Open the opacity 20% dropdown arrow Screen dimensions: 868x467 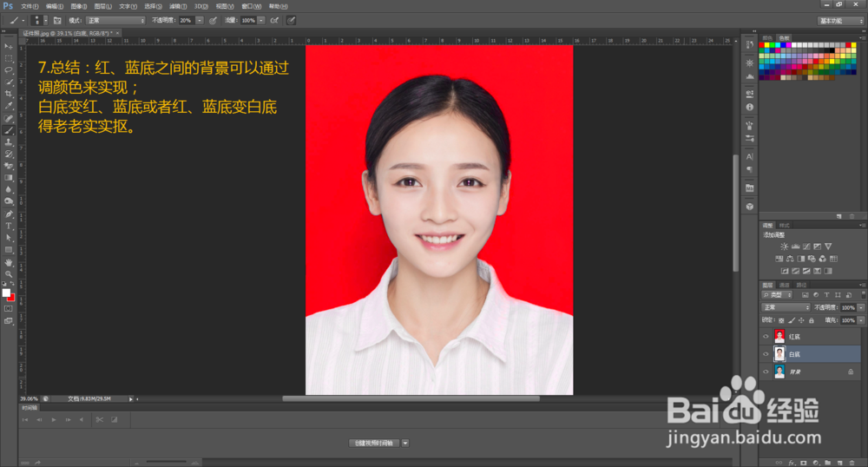tap(200, 21)
